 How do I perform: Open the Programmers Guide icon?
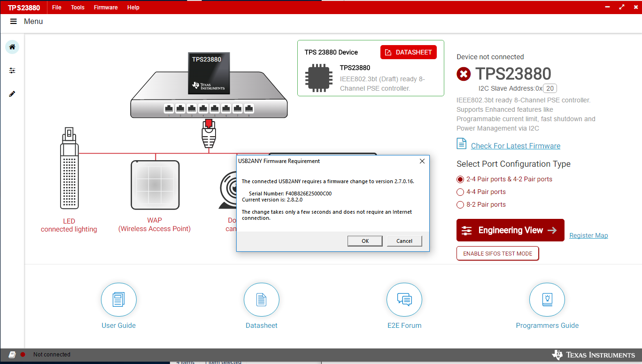click(547, 300)
